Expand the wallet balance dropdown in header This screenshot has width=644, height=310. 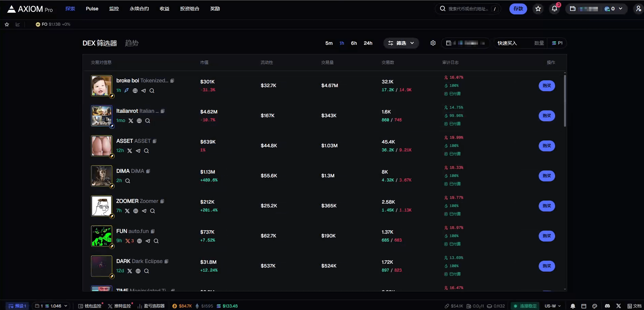pos(620,9)
